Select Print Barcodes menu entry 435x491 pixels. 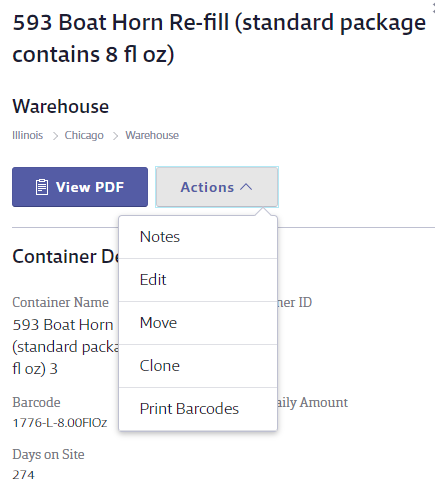[198, 409]
